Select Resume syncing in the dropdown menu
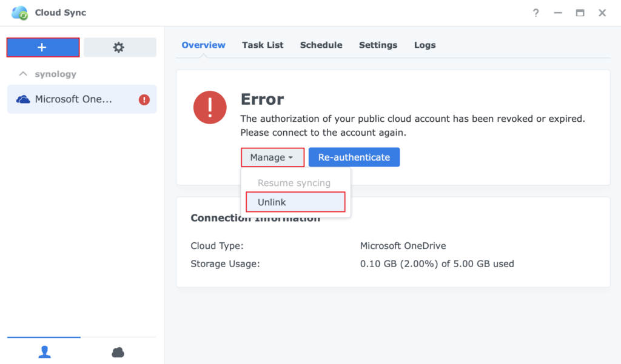The height and width of the screenshot is (364, 621). click(294, 183)
